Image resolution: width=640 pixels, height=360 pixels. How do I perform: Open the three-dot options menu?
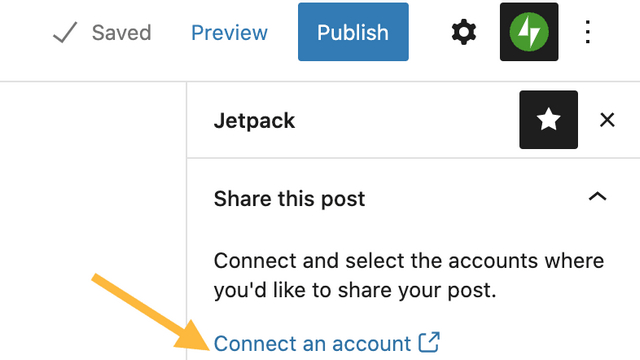click(x=587, y=32)
